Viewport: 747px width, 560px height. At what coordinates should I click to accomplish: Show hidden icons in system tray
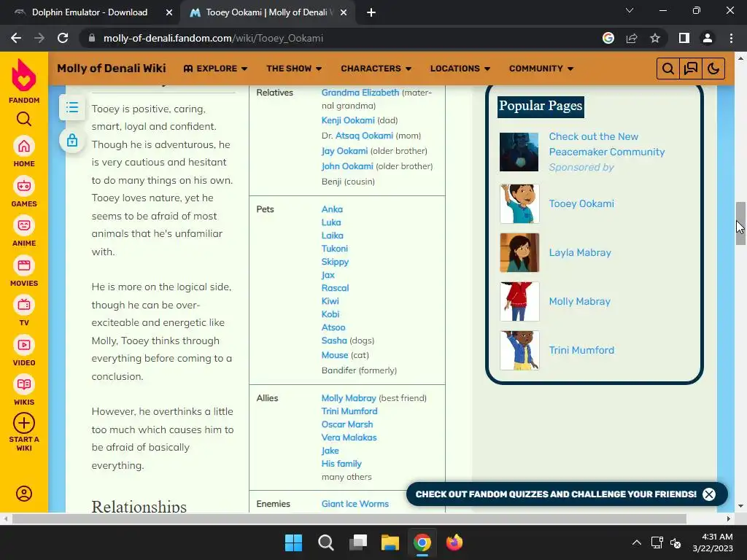coord(636,542)
